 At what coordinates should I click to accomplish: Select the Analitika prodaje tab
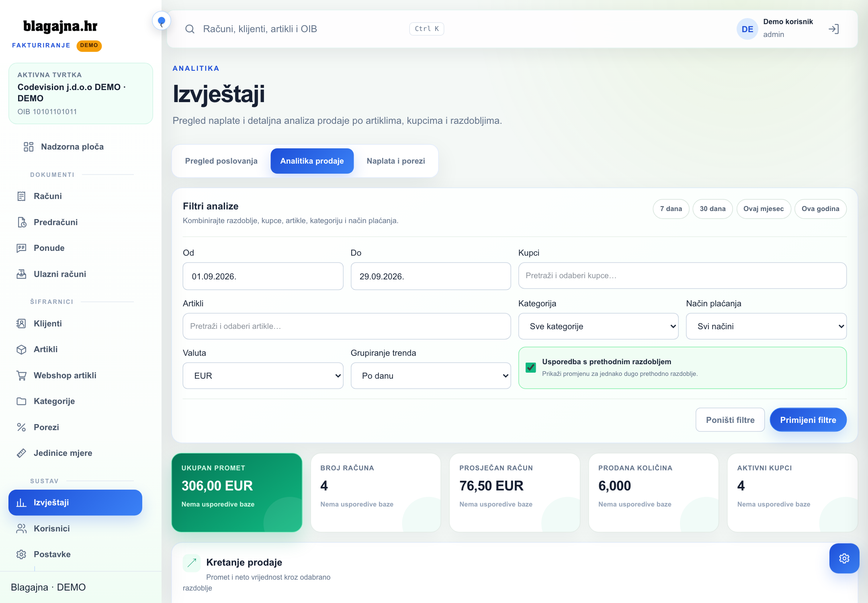click(312, 161)
